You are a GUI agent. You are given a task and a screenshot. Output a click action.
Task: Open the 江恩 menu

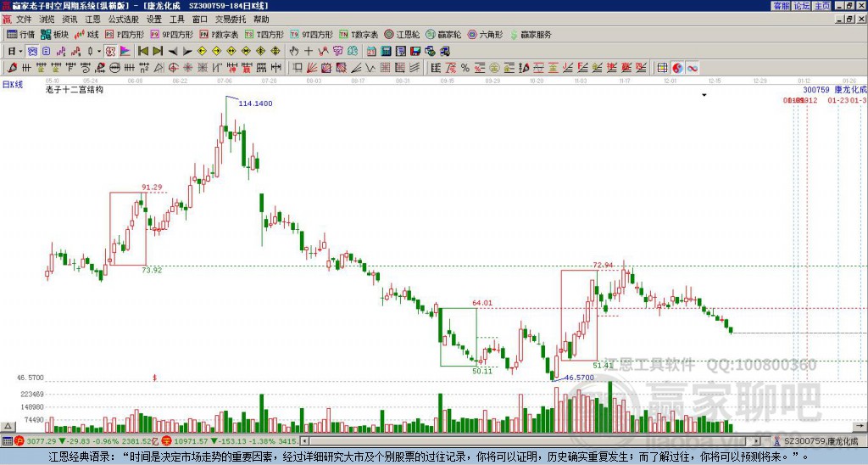(x=92, y=20)
